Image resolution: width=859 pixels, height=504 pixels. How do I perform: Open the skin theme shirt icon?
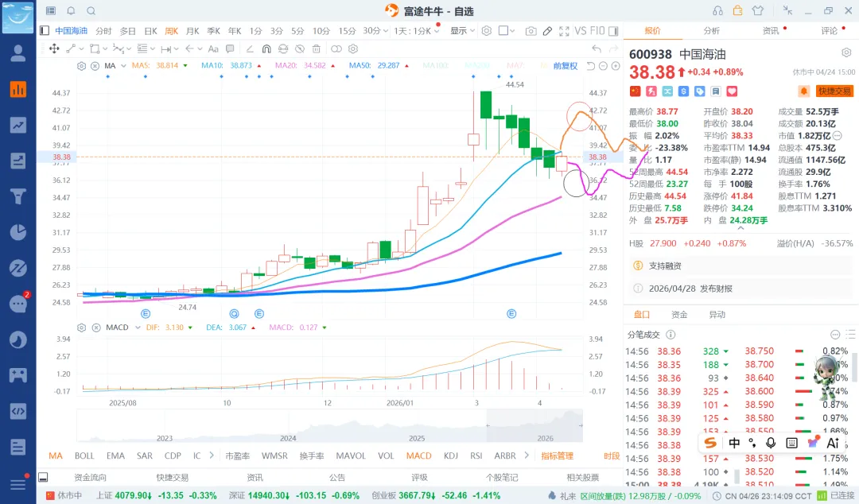click(758, 10)
